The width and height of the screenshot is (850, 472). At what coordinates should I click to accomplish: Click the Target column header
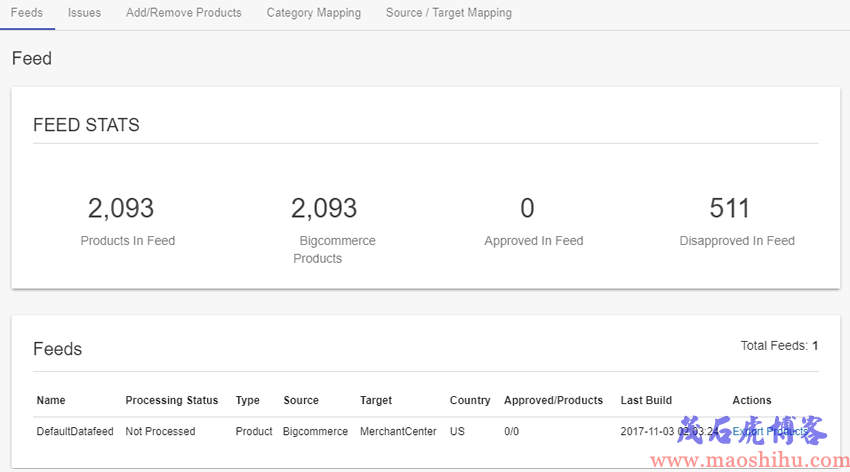pyautogui.click(x=376, y=400)
